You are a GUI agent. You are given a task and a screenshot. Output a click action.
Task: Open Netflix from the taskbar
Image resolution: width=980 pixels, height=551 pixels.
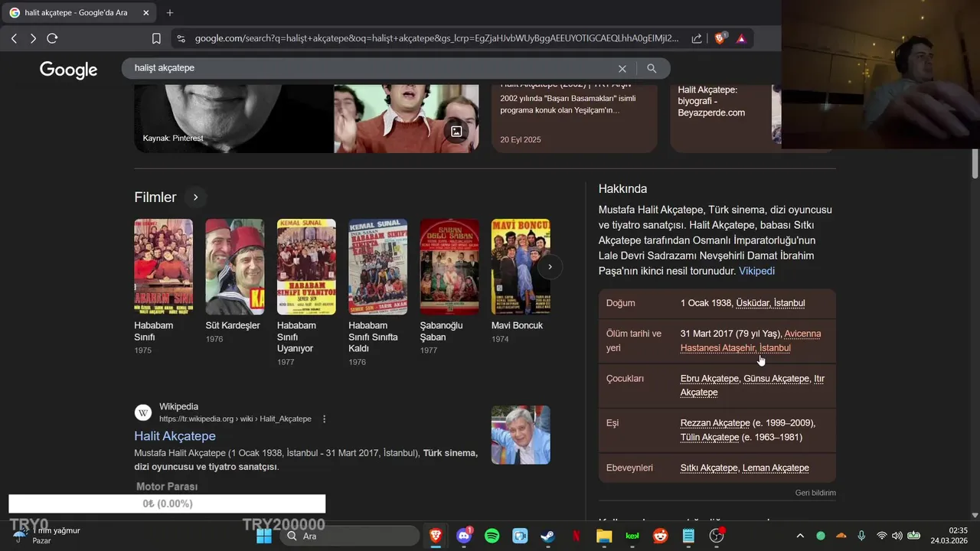577,536
